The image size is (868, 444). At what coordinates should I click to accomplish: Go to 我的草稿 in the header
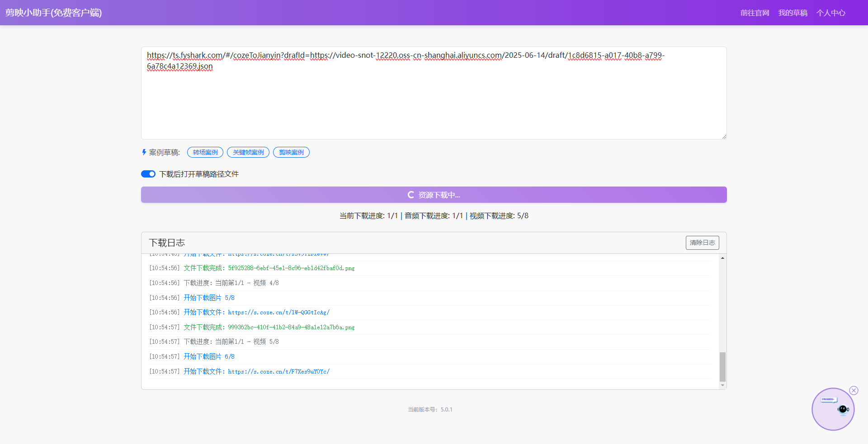click(793, 13)
